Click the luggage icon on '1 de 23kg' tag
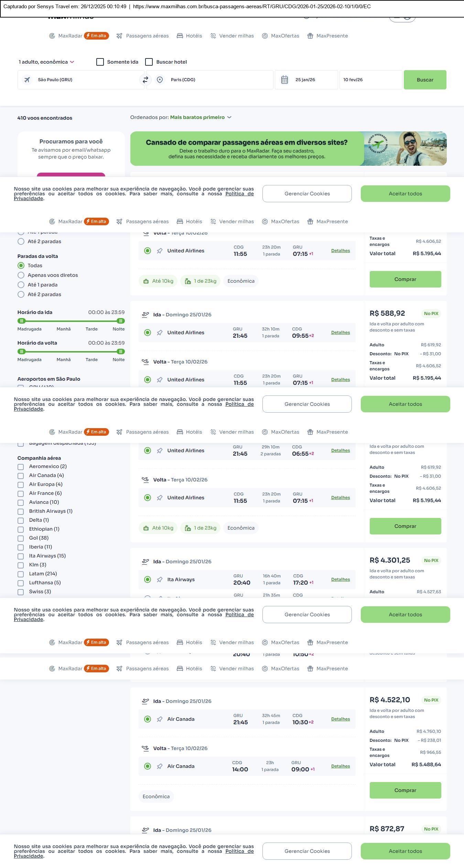The width and height of the screenshot is (464, 868). (x=188, y=281)
